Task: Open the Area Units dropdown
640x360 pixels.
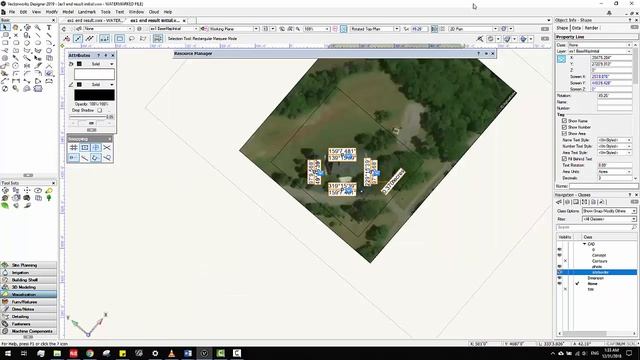Action: click(615, 171)
